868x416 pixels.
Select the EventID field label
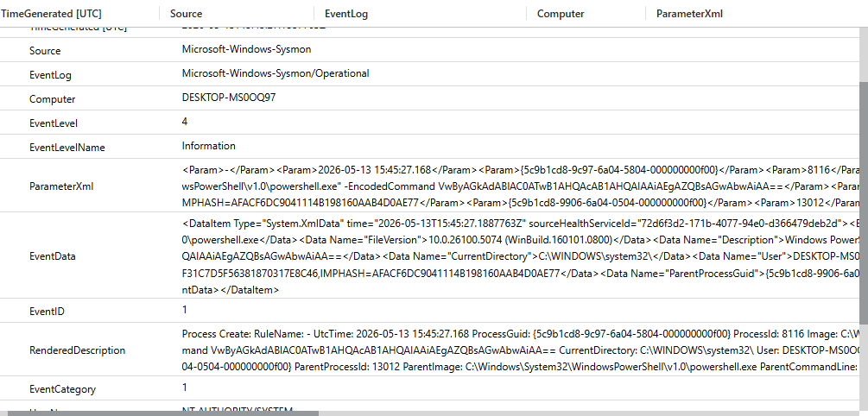(47, 312)
